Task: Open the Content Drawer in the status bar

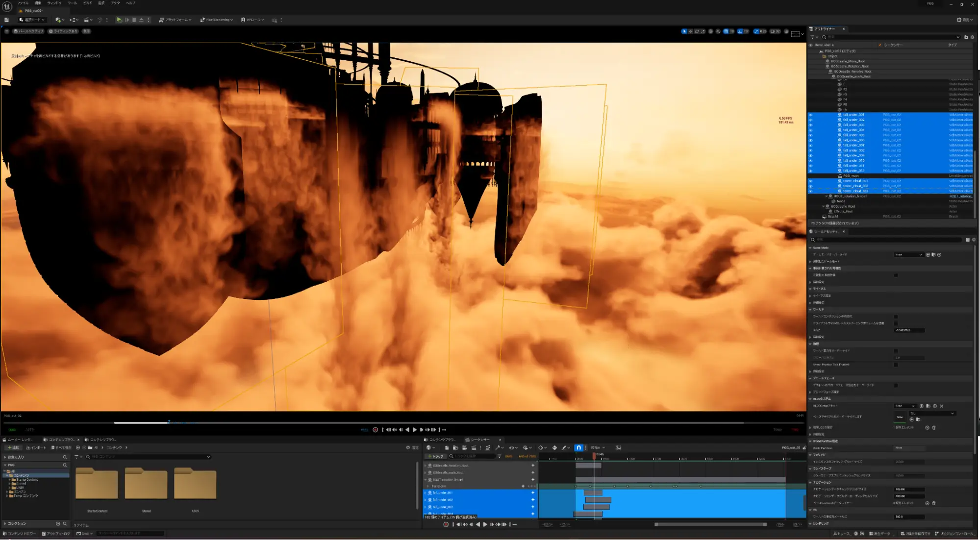Action: (x=20, y=534)
